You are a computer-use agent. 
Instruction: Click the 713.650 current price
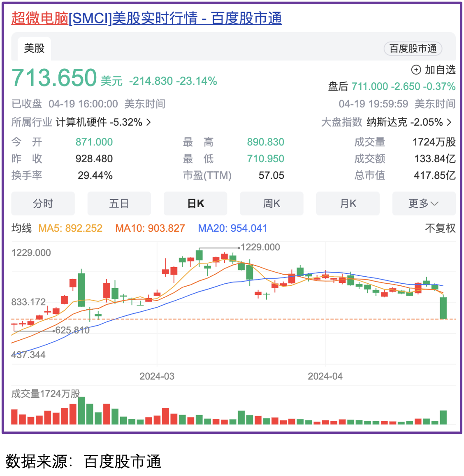54,77
